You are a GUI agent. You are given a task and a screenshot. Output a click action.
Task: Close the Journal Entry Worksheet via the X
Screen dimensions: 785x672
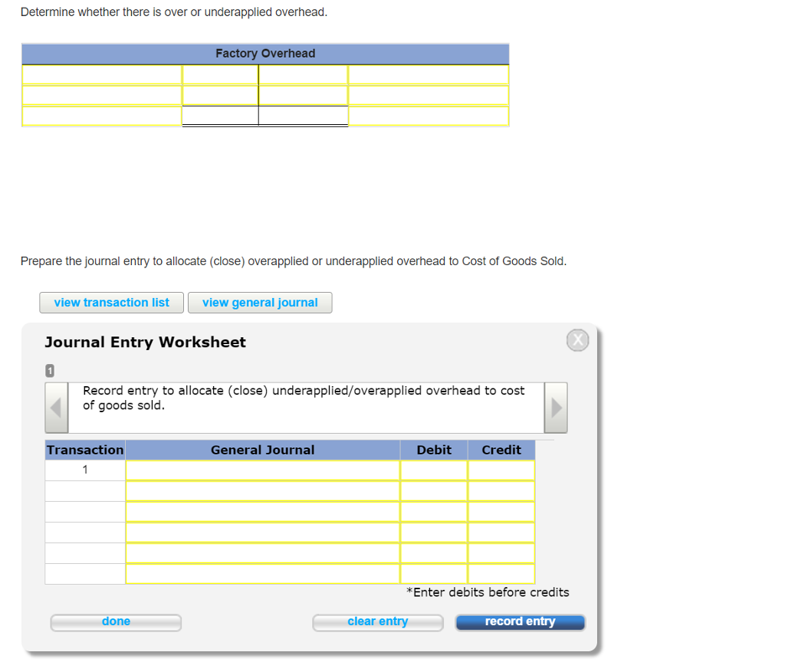577,339
